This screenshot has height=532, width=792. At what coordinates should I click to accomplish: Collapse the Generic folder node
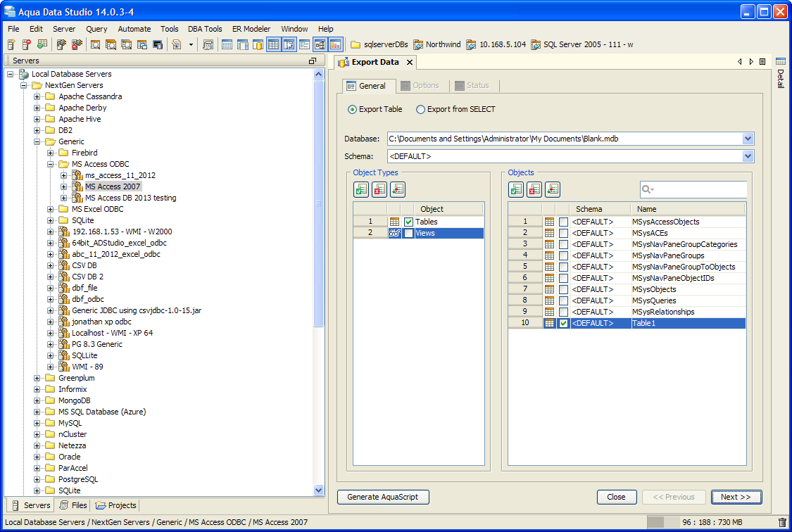pos(37,142)
